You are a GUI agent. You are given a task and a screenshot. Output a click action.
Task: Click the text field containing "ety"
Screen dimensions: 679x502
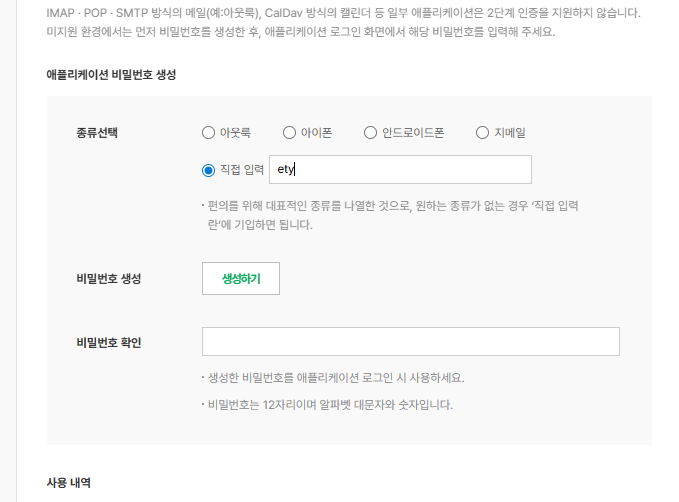[x=400, y=170]
